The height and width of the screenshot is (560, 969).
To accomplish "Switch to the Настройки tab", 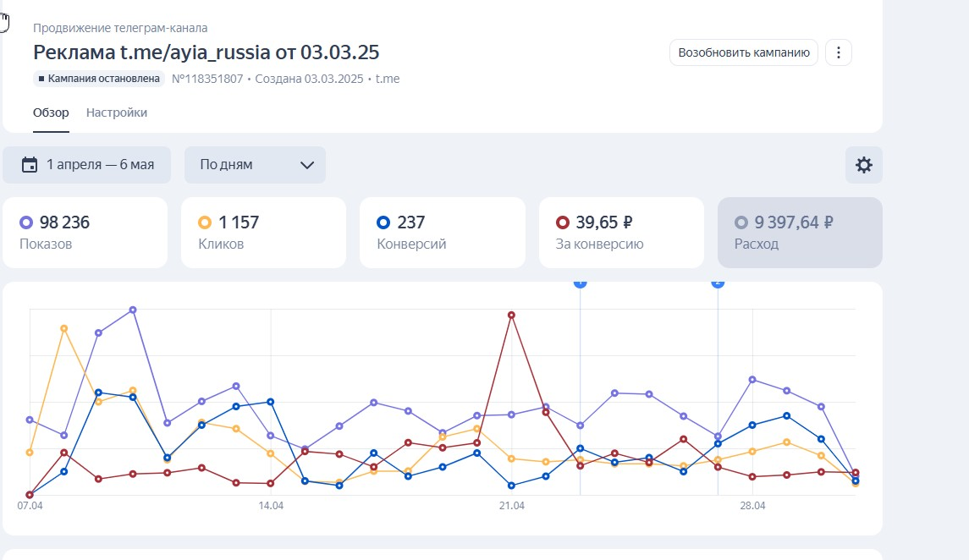I will pyautogui.click(x=117, y=113).
